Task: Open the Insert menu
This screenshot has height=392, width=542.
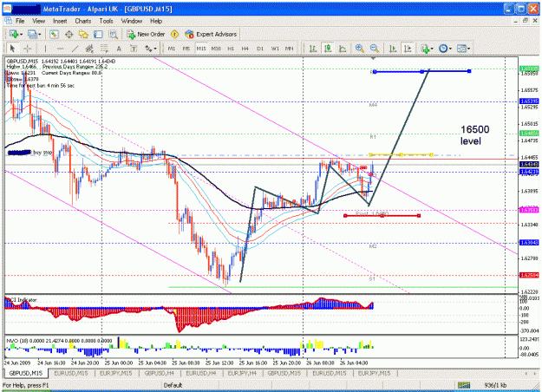Action: tap(60, 21)
